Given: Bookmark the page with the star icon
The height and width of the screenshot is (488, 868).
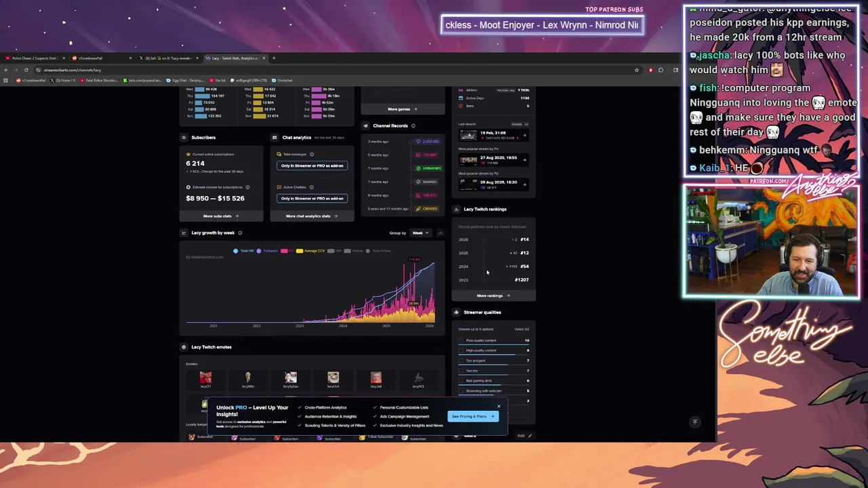Looking at the screenshot, I should [x=636, y=70].
